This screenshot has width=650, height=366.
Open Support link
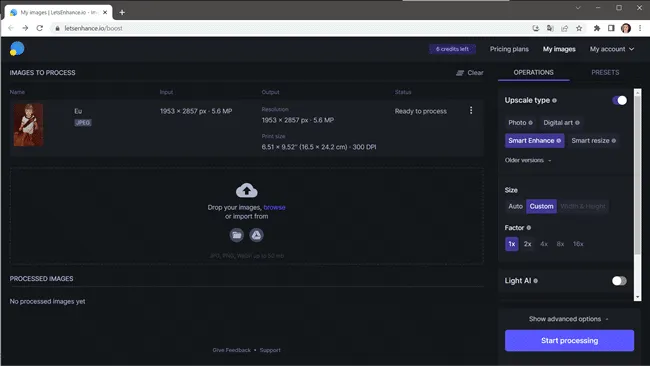270,350
